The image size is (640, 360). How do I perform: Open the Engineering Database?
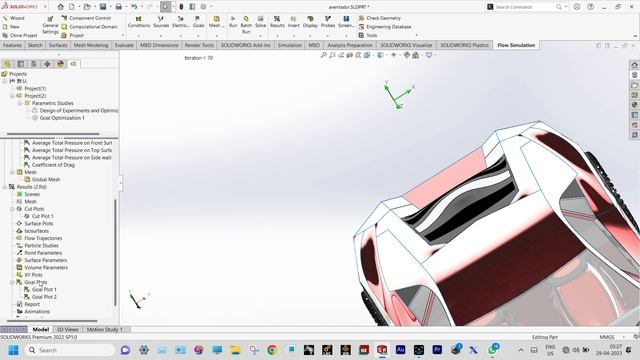point(384,27)
